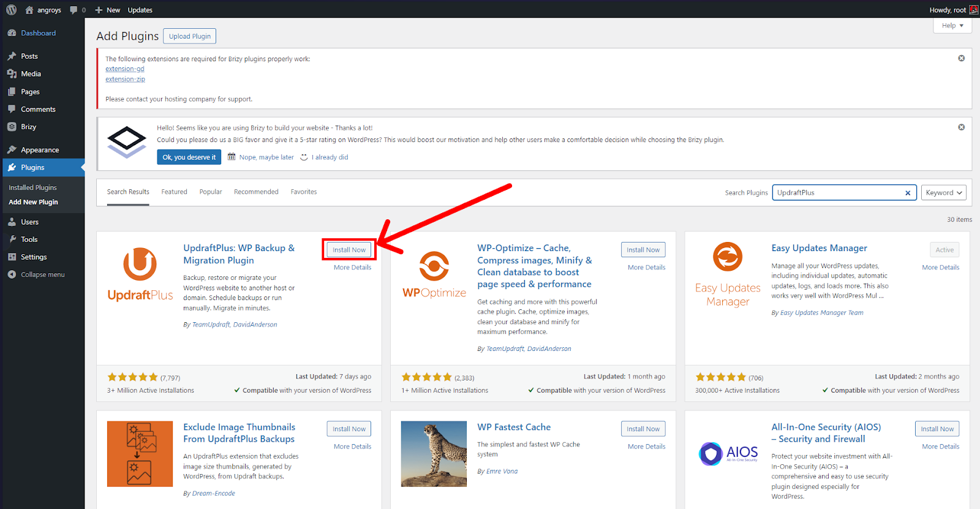
Task: Switch to the Featured plugins tab
Action: coord(175,192)
